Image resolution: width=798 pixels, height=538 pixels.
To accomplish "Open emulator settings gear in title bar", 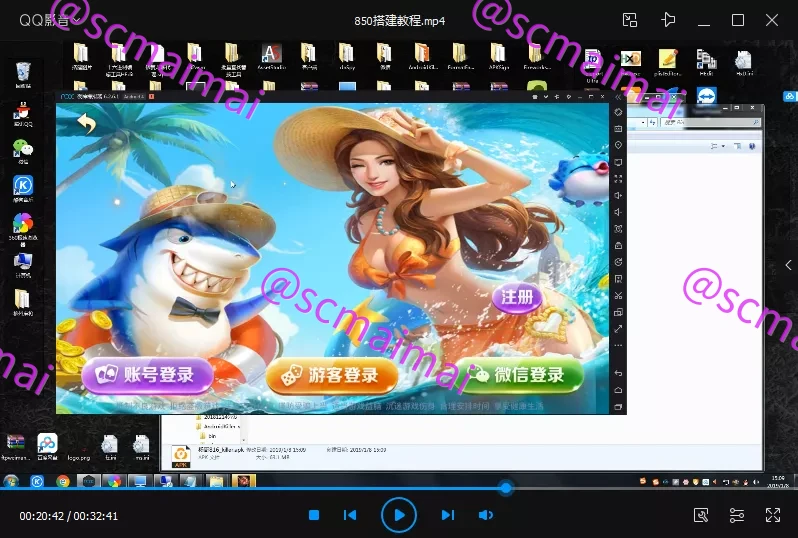I will pos(568,97).
